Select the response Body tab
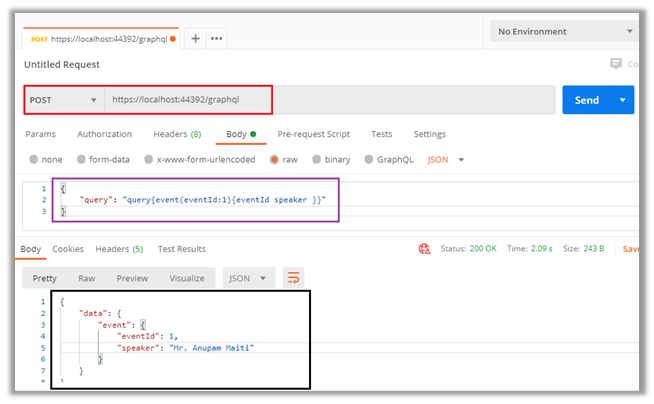This screenshot has width=654, height=404. click(x=31, y=249)
